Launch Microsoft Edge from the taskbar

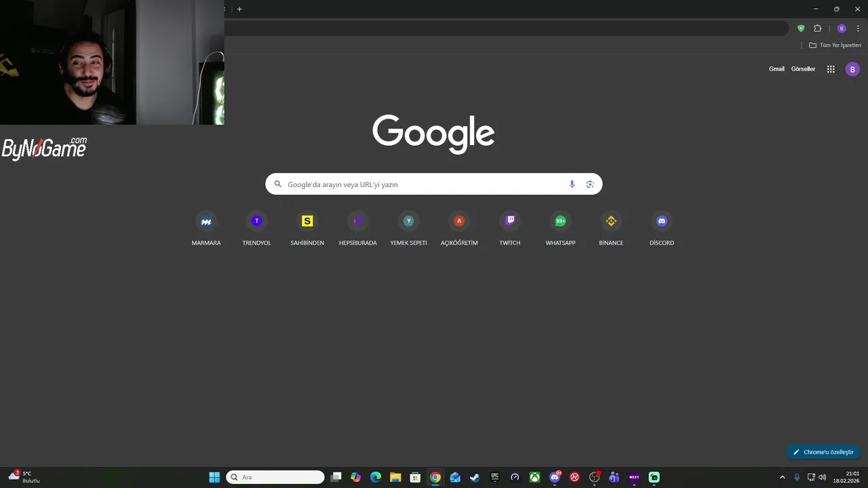point(376,477)
